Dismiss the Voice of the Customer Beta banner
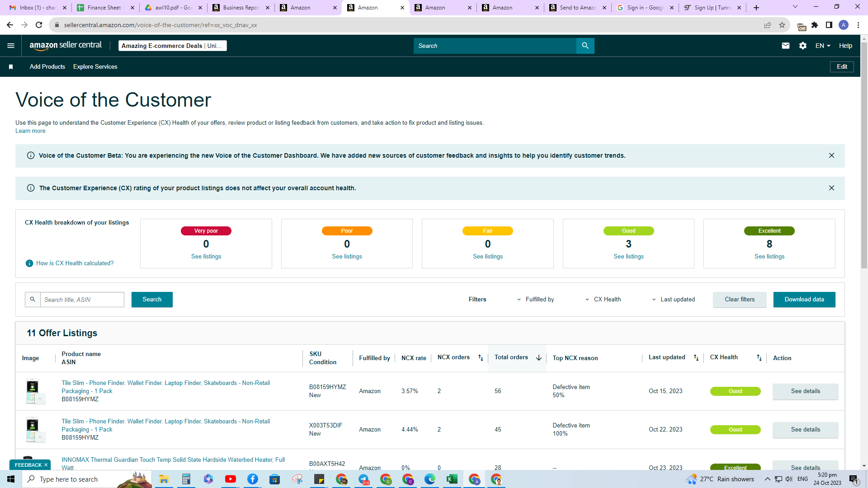This screenshot has width=868, height=488. click(x=831, y=155)
